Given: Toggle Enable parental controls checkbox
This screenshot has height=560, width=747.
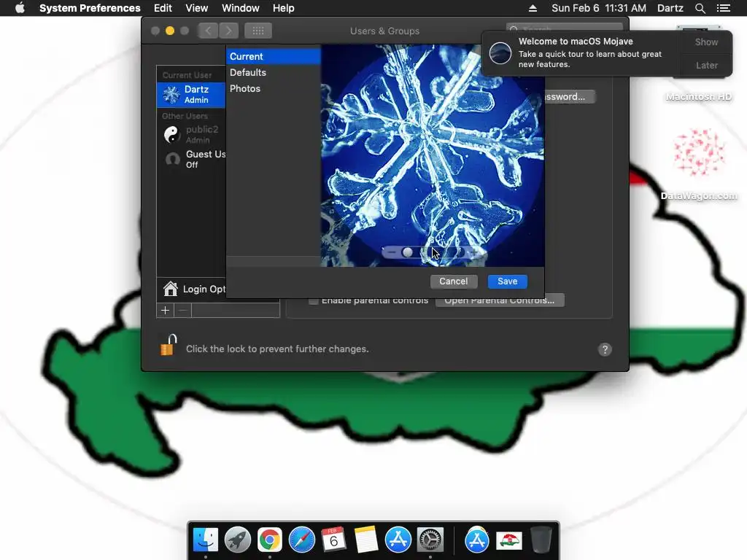Looking at the screenshot, I should [314, 300].
